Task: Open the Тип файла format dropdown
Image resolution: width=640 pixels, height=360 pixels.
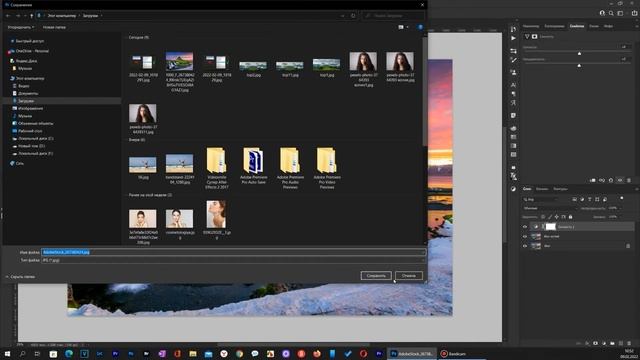Action: (x=233, y=260)
